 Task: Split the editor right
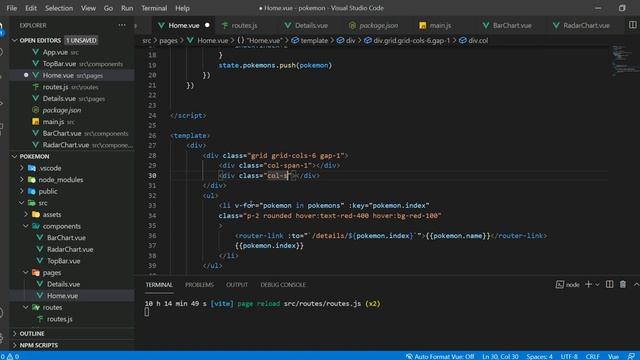pyautogui.click(x=632, y=25)
